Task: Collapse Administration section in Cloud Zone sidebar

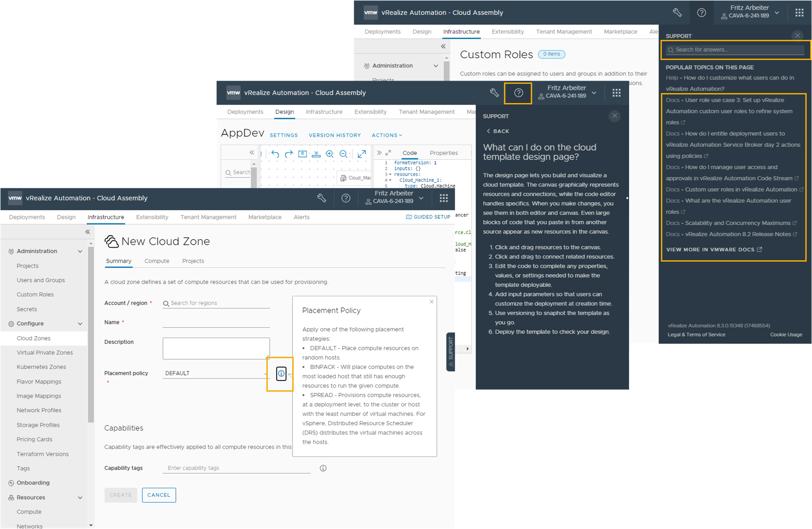Action: click(x=80, y=252)
